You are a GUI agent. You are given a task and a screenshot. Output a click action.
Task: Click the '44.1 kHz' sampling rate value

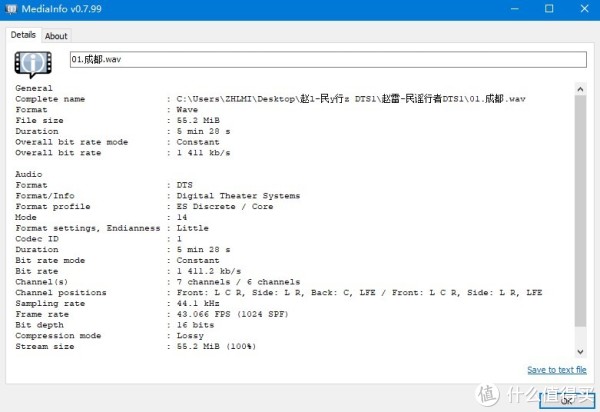point(198,303)
